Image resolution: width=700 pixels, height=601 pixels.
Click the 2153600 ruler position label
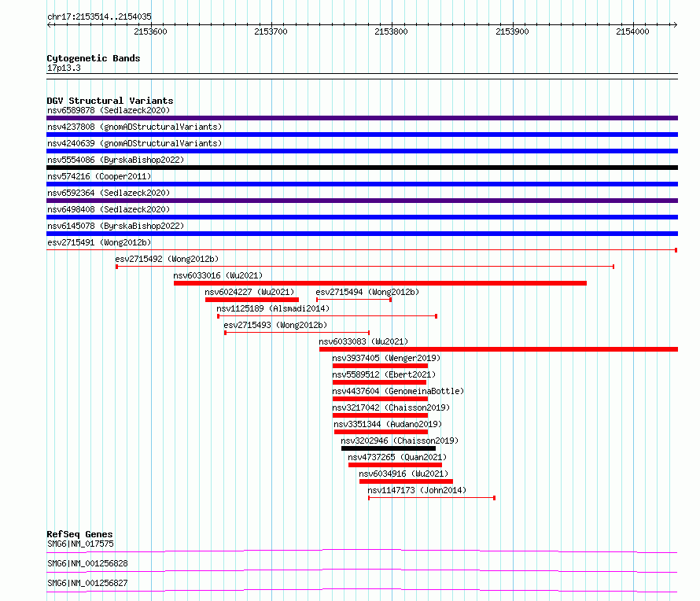coord(150,31)
